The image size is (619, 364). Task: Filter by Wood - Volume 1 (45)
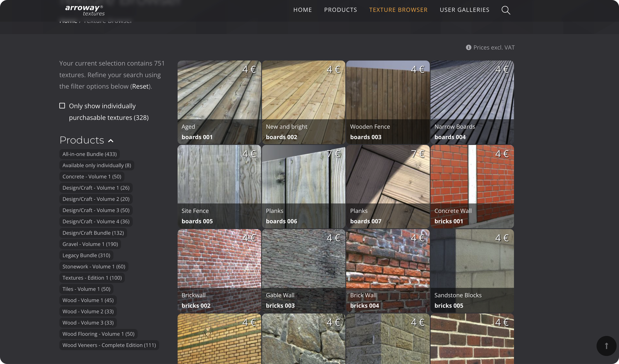click(88, 300)
